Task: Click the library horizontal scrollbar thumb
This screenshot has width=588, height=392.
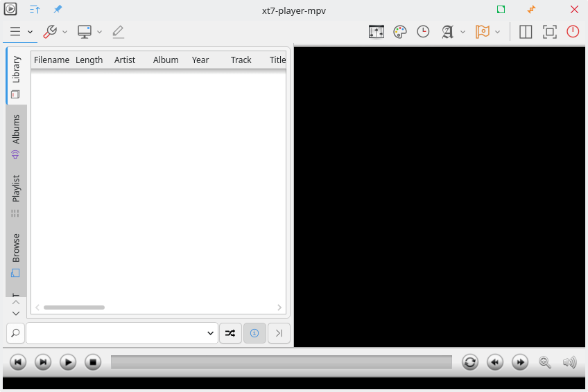Action: 74,308
